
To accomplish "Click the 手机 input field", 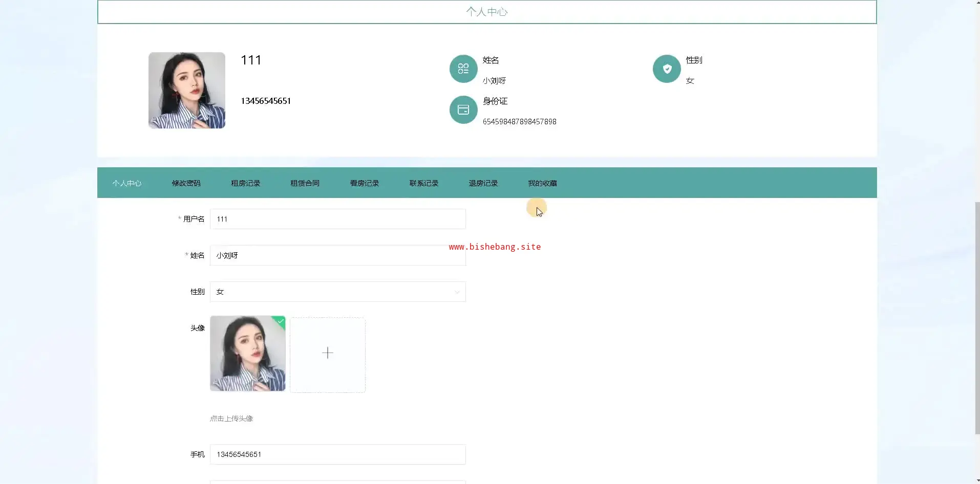I will coord(338,454).
